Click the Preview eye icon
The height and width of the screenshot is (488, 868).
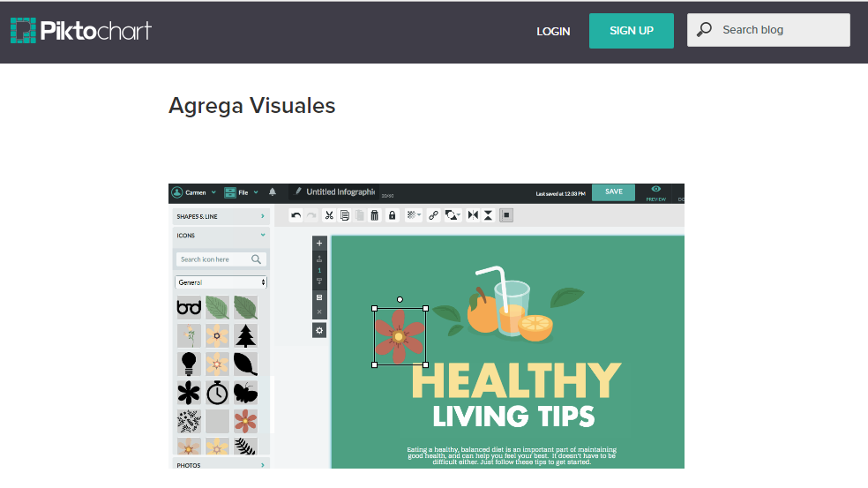click(656, 190)
